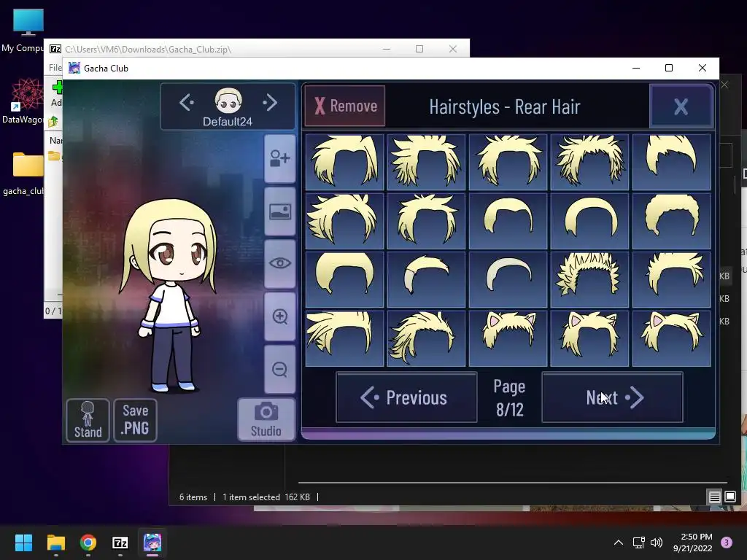Open the network tray icon

[638, 542]
